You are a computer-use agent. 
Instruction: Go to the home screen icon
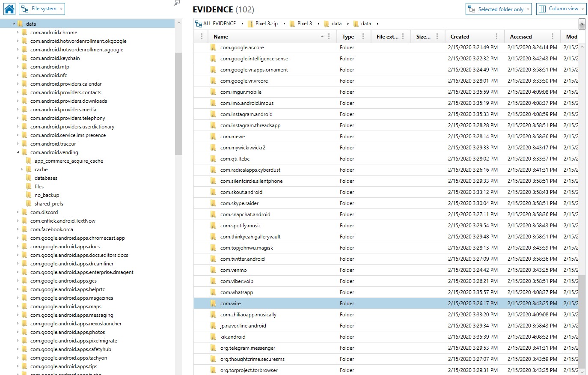(9, 9)
